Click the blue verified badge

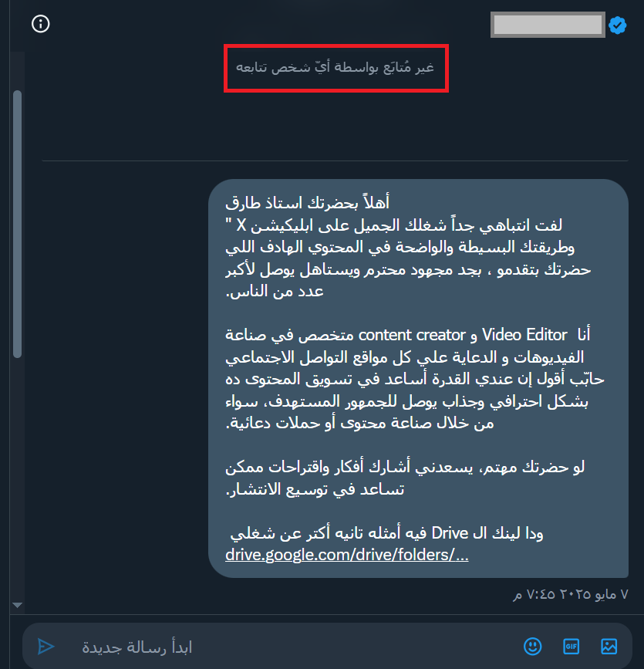tap(617, 25)
